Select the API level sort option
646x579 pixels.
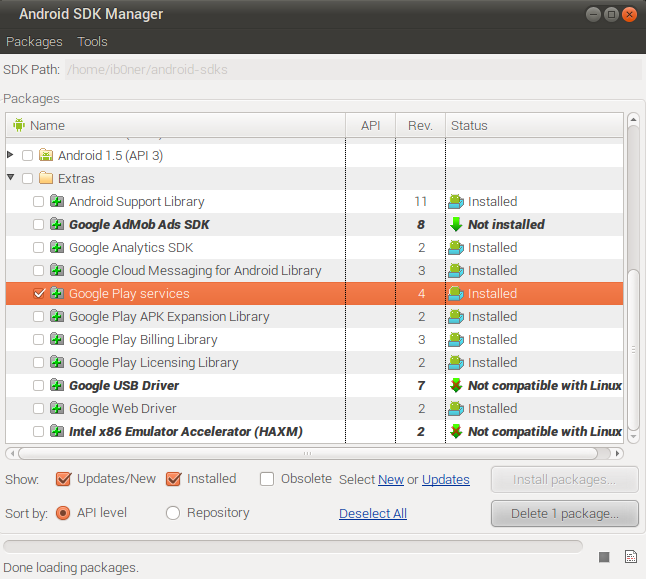pos(63,513)
